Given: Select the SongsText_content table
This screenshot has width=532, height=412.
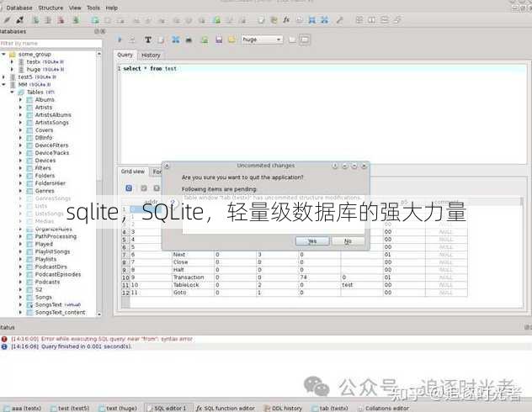Looking at the screenshot, I should (x=61, y=313).
